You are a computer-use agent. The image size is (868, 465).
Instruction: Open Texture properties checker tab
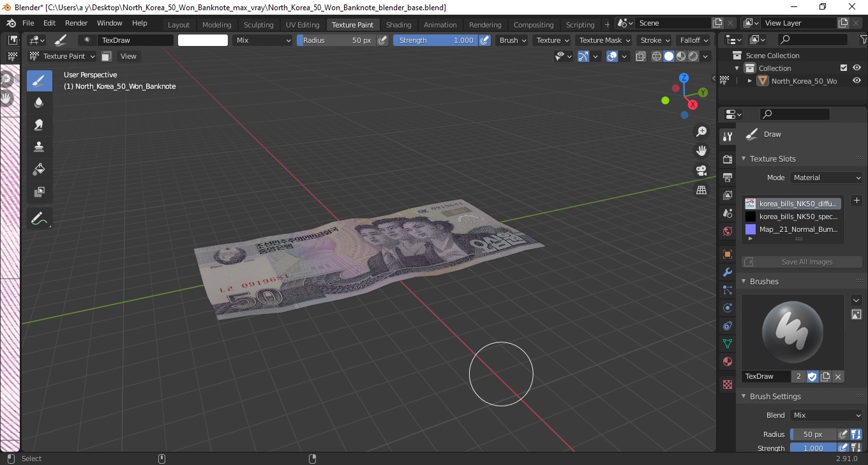[x=727, y=385]
